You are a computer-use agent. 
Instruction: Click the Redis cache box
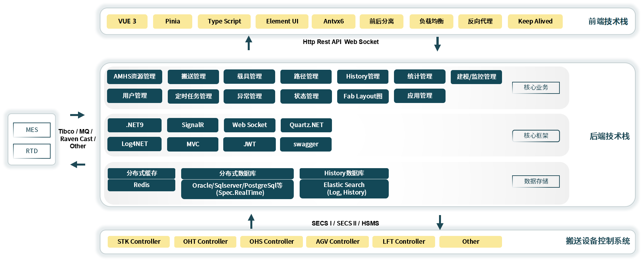[141, 185]
